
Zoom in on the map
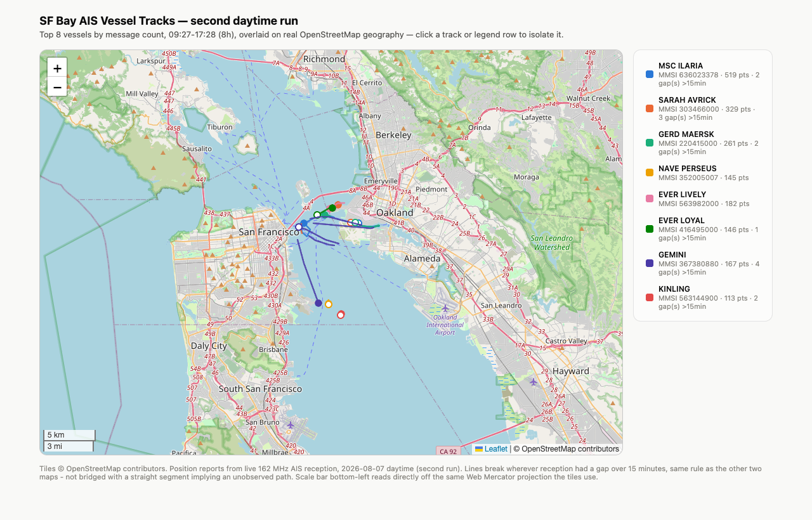tap(57, 68)
